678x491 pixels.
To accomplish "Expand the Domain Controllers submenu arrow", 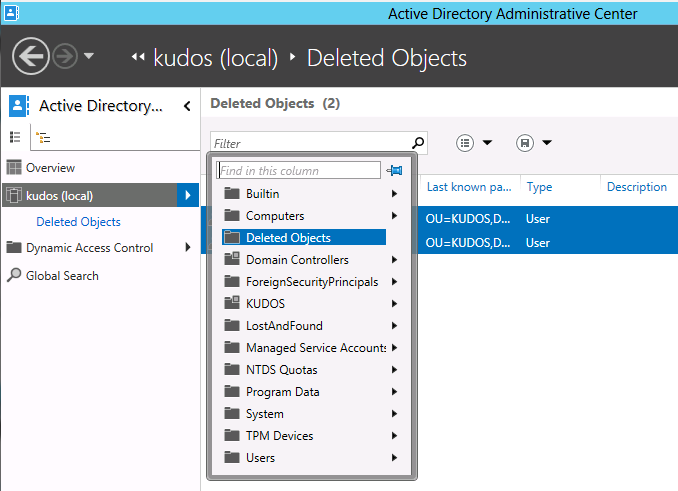I will coord(394,259).
